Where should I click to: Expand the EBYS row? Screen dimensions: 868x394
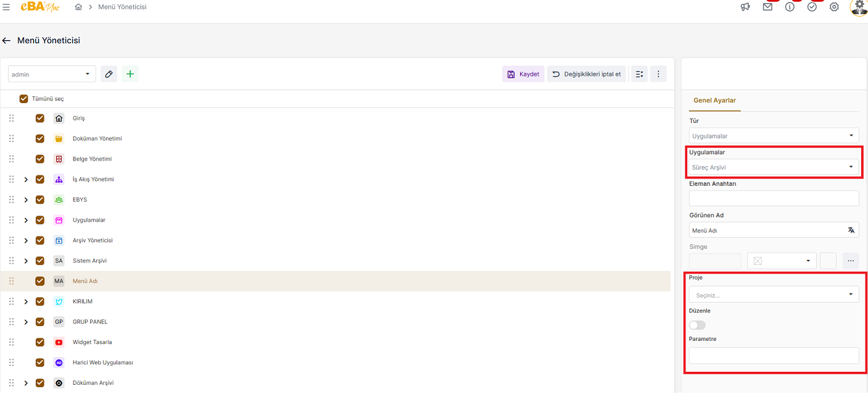(x=26, y=199)
